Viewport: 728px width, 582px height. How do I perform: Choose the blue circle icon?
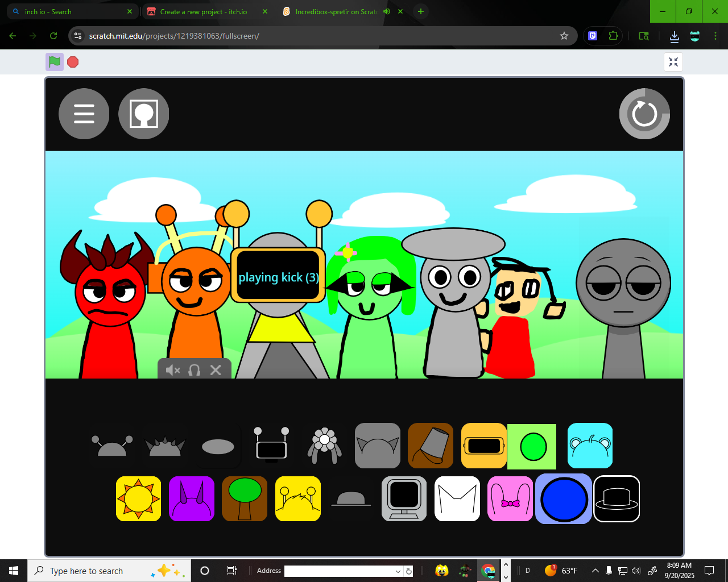[x=564, y=499]
